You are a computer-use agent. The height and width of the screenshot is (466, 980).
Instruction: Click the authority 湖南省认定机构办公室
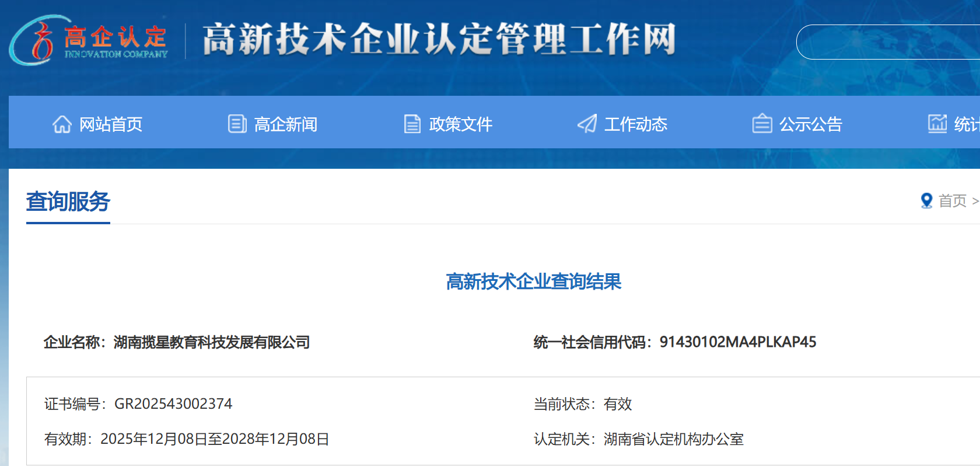(x=674, y=439)
